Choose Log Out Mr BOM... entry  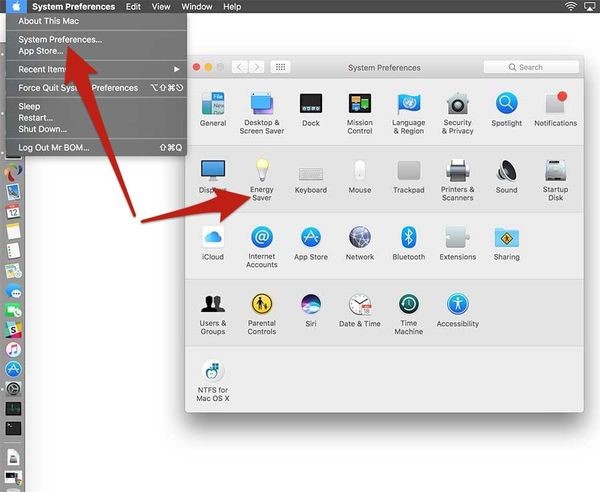click(96, 147)
